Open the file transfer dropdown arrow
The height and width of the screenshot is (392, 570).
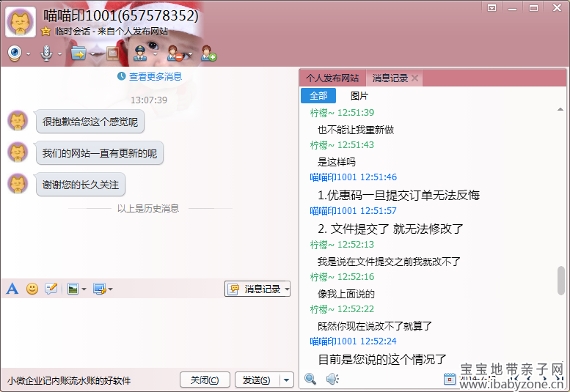(x=92, y=54)
